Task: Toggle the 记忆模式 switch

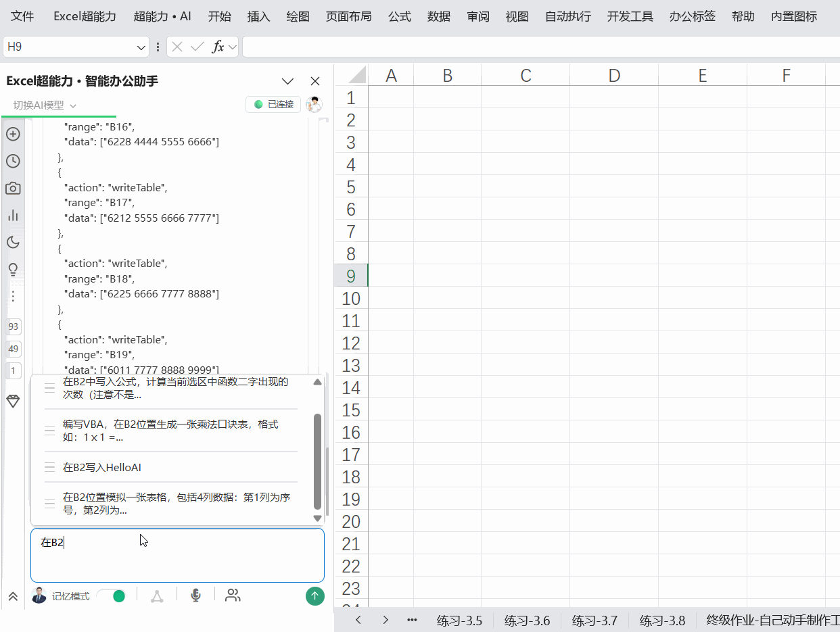Action: [111, 595]
